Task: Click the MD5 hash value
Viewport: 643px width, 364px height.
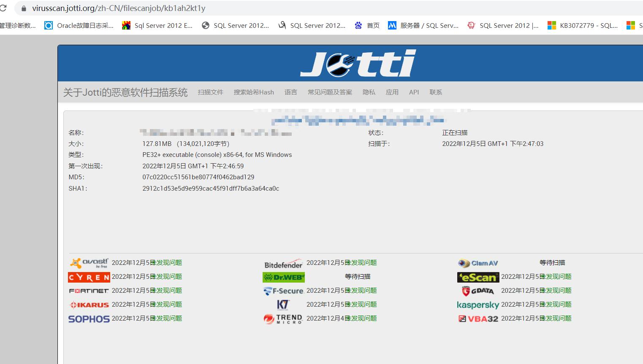Action: (x=198, y=177)
